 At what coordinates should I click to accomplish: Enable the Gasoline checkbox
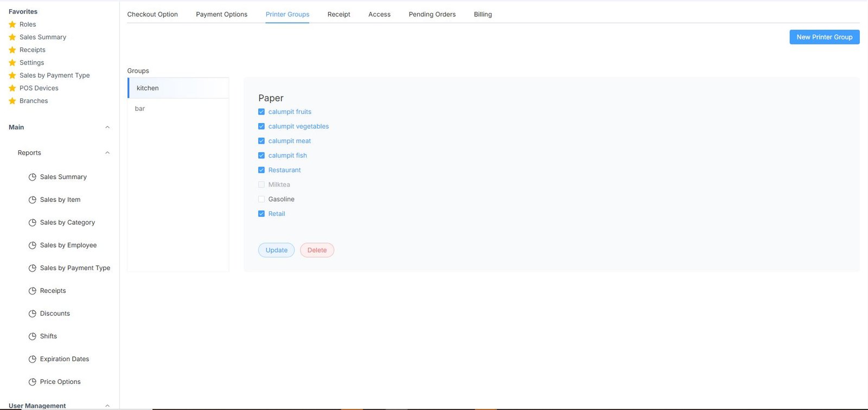261,199
